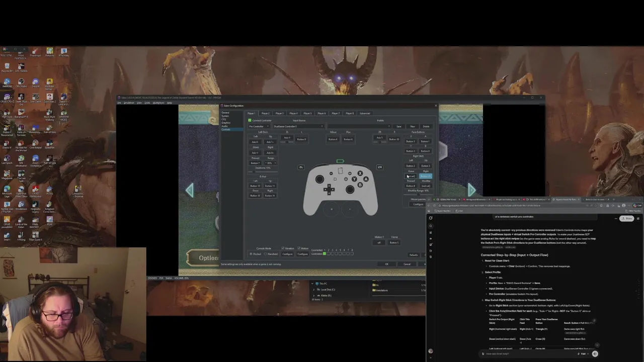Switch to the Player 2 tab
644x362 pixels.
(x=266, y=113)
